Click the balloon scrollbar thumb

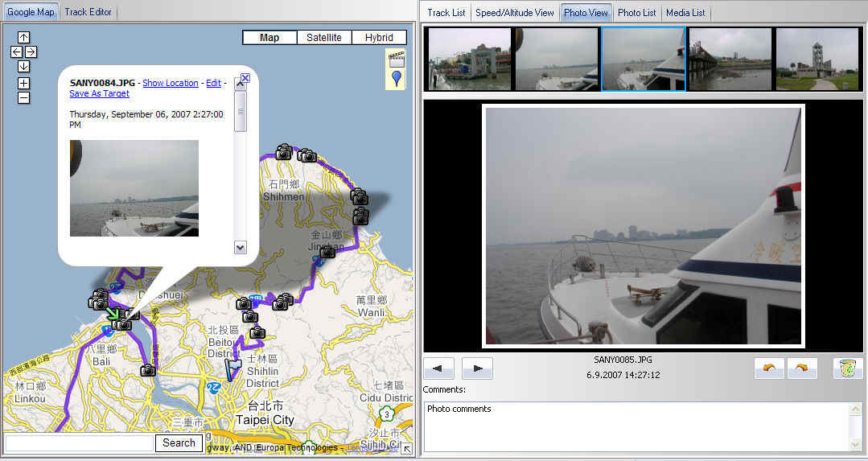click(x=241, y=111)
